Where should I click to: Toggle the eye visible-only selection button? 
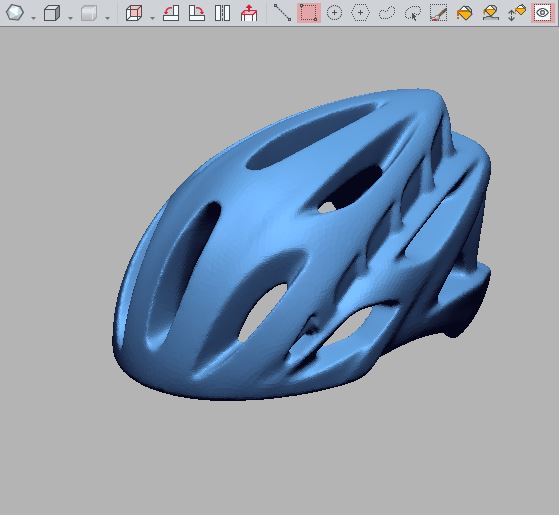(x=542, y=13)
